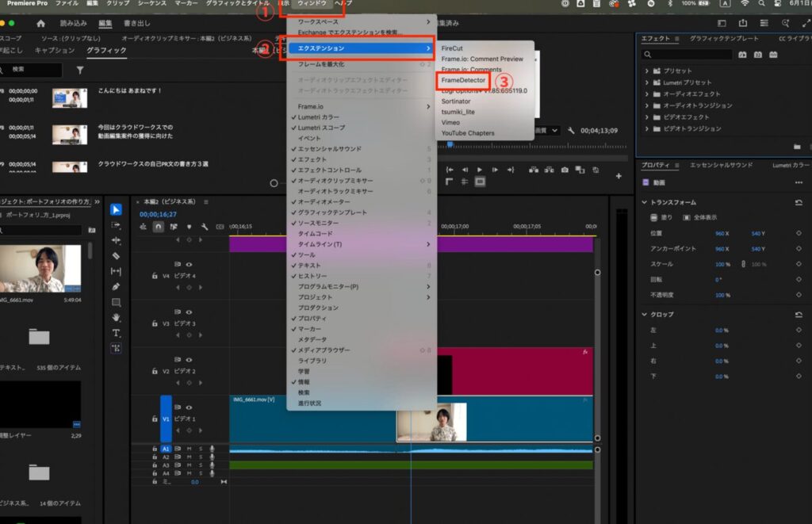Expand the オーディオエフェクト folder
The height and width of the screenshot is (524, 812).
click(x=647, y=94)
